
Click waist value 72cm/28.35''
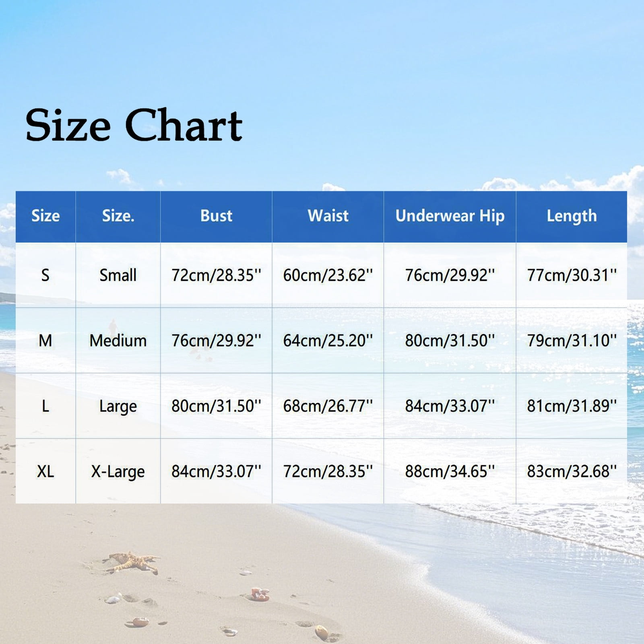(x=328, y=471)
